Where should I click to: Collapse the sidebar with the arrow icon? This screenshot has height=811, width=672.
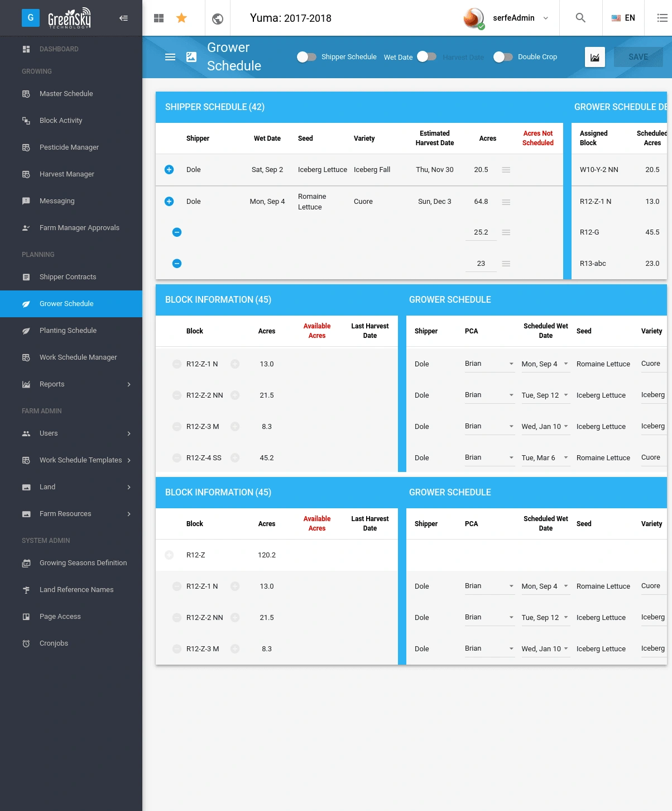tap(123, 18)
